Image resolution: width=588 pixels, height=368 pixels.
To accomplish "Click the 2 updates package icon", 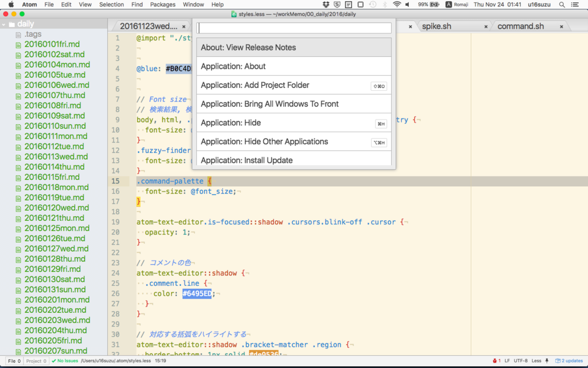I will tap(558, 361).
